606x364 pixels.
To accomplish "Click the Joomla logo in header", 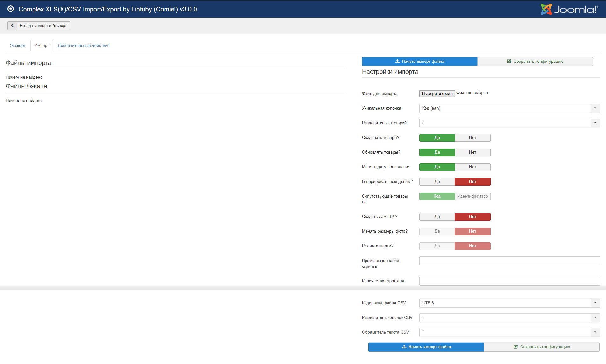I will click(569, 9).
